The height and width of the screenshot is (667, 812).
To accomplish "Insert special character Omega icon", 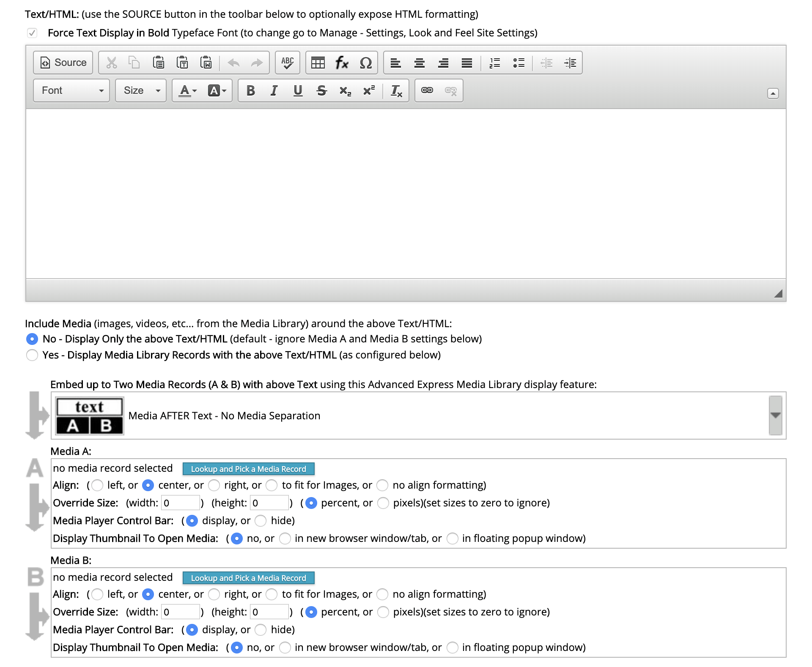I will [x=365, y=63].
